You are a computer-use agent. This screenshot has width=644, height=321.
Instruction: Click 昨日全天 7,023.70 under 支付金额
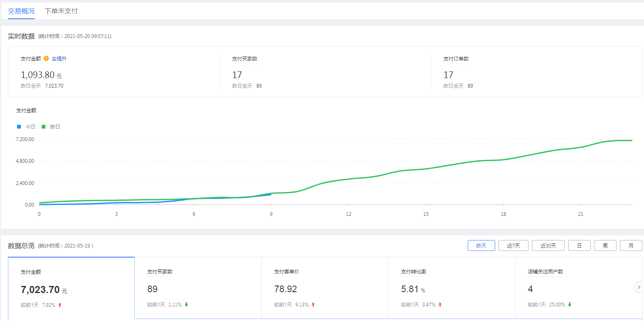click(42, 86)
